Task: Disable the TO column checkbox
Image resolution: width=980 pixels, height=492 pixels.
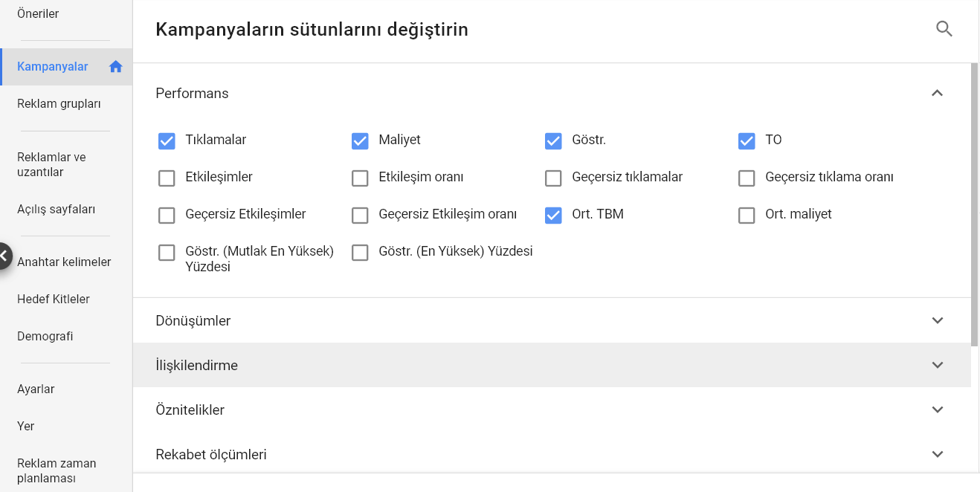Action: tap(747, 140)
